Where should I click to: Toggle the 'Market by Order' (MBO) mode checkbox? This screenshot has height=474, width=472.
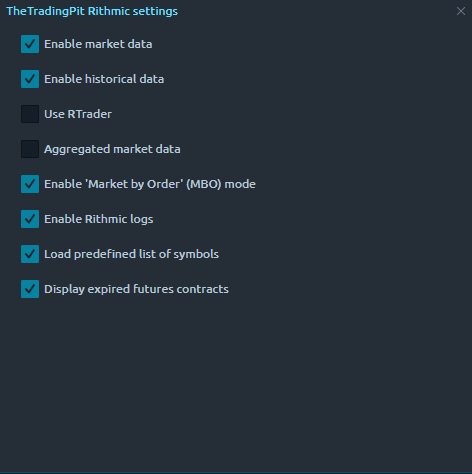point(30,184)
